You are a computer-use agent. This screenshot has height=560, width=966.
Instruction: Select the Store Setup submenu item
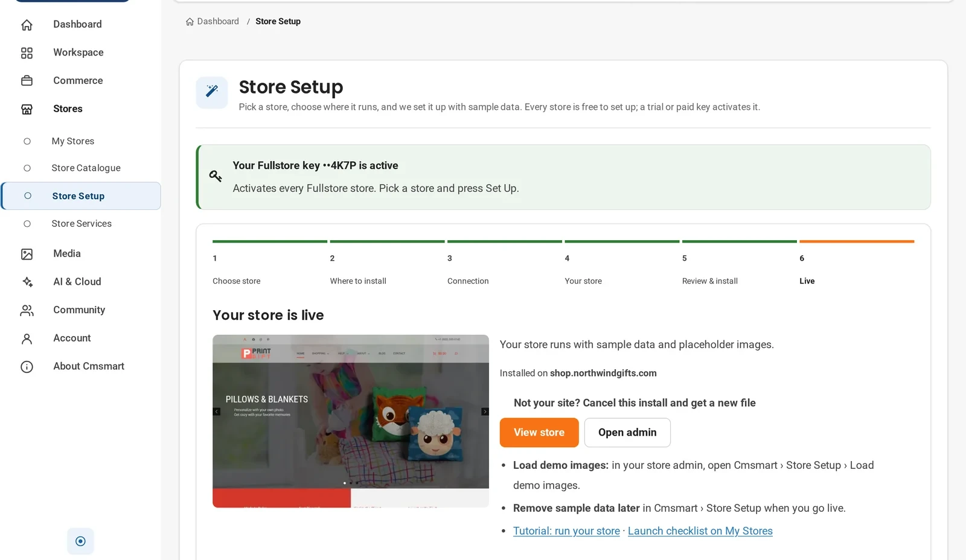81,196
